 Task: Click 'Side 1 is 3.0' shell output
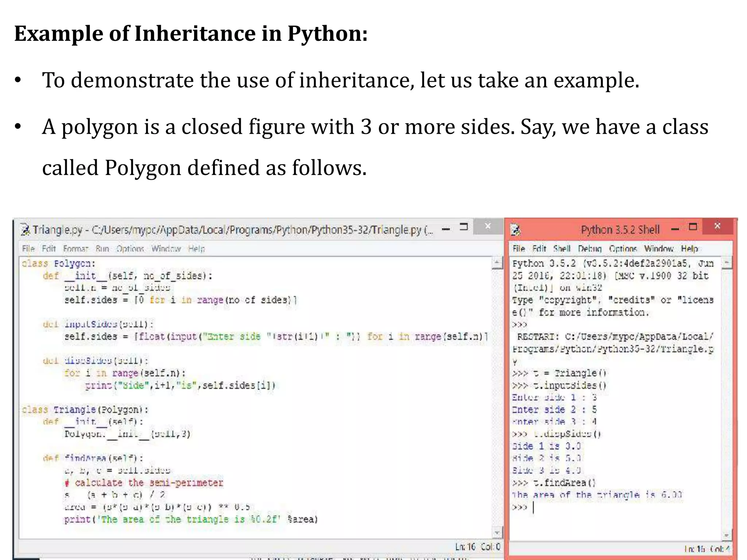coord(546,446)
